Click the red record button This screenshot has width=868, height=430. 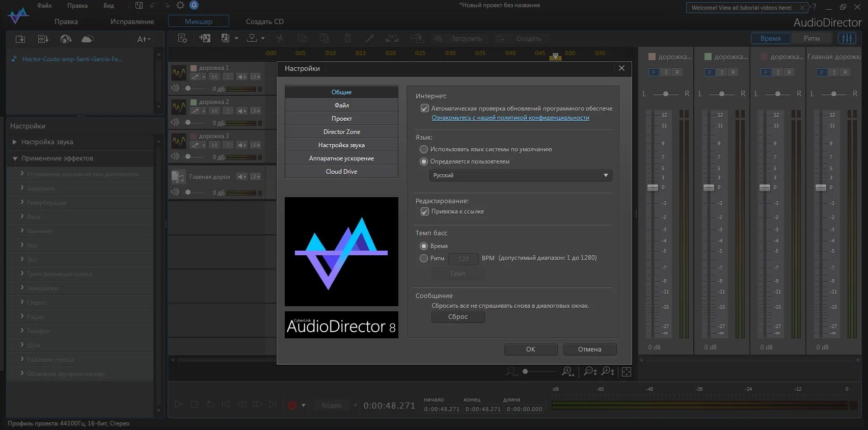tap(292, 406)
